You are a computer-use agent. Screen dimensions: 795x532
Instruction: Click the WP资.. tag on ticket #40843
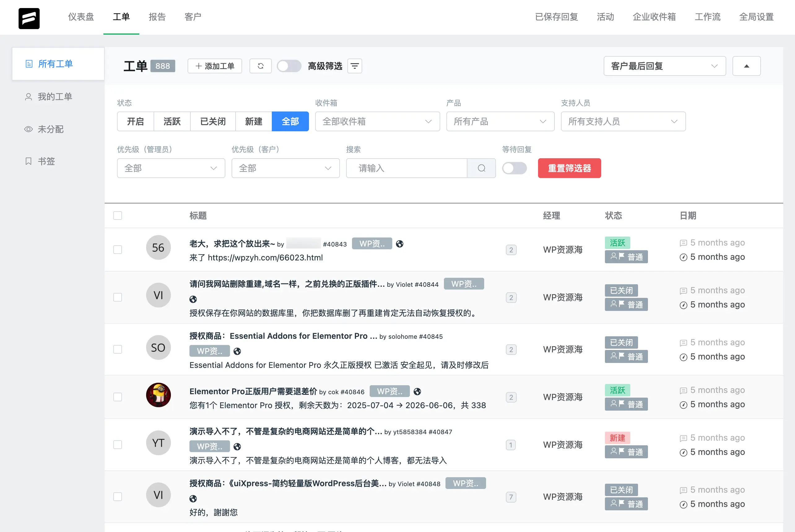coord(372,244)
